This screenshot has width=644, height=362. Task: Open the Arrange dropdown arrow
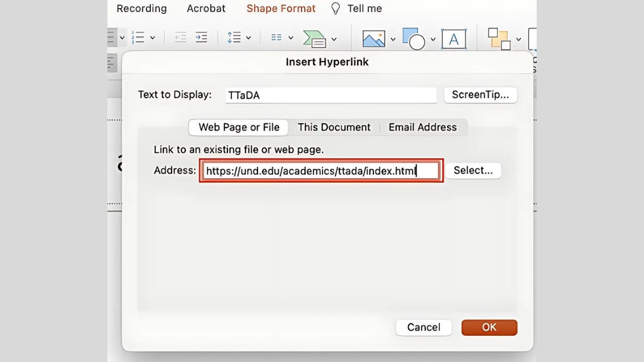(518, 39)
